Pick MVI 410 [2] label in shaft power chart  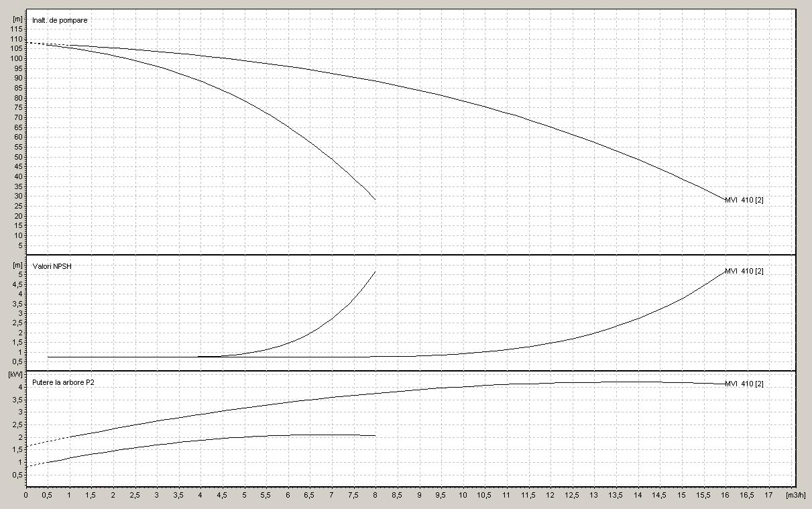coord(744,384)
